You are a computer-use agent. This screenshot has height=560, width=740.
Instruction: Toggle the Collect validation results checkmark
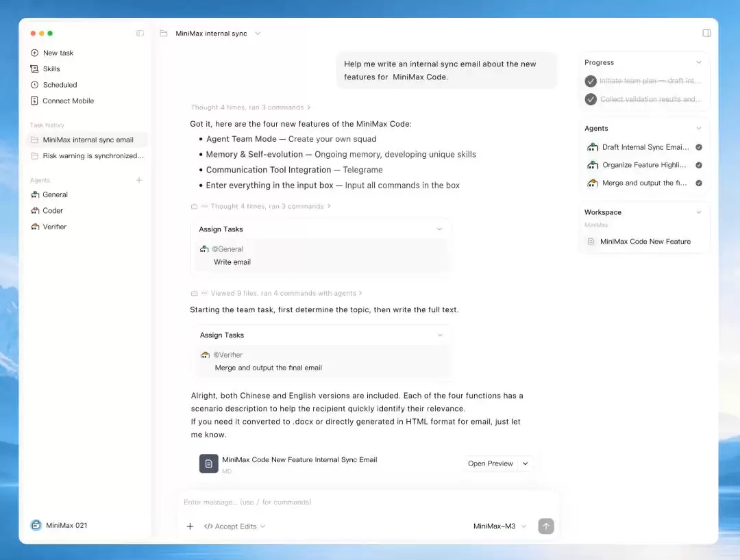591,99
